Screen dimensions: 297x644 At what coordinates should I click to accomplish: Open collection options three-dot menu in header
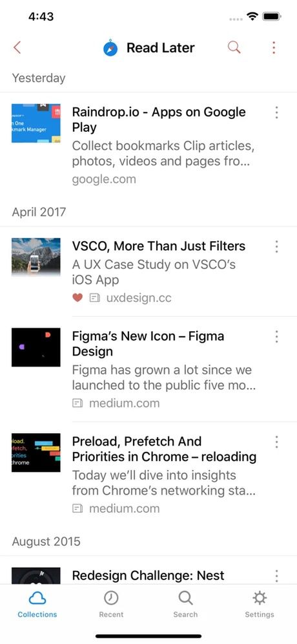coord(274,48)
